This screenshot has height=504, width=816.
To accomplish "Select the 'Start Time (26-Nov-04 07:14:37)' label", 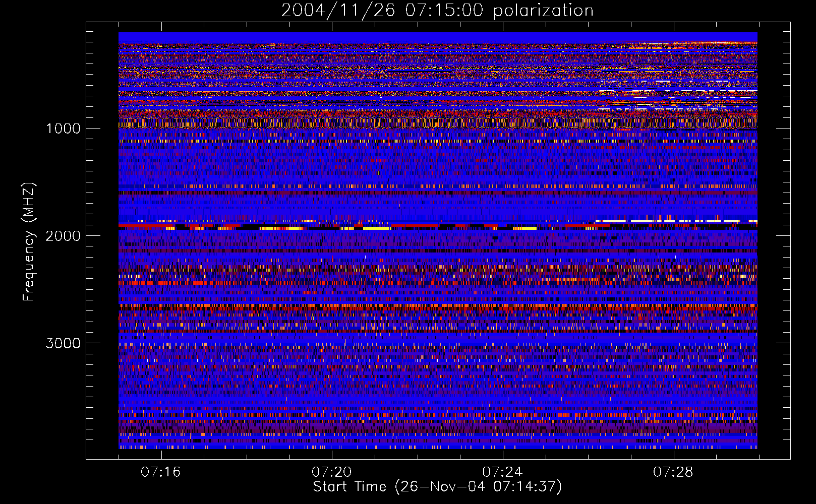I will click(x=437, y=487).
